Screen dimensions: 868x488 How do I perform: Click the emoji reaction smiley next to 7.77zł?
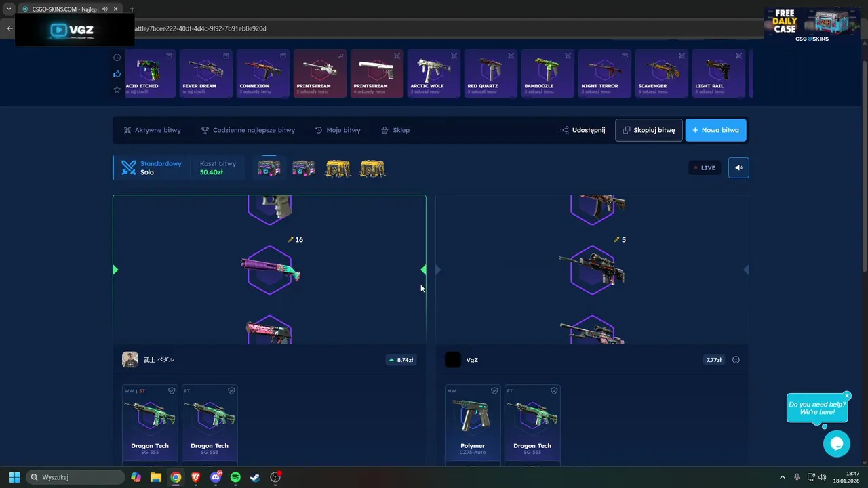pyautogui.click(x=736, y=360)
